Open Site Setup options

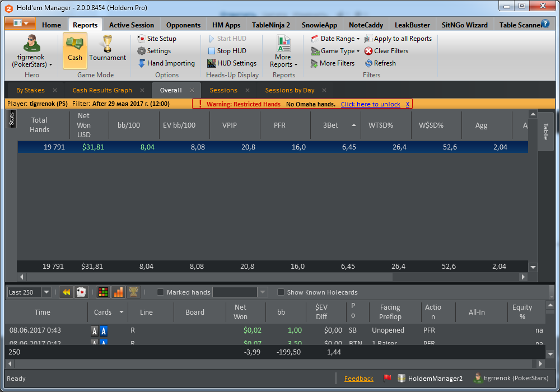157,39
